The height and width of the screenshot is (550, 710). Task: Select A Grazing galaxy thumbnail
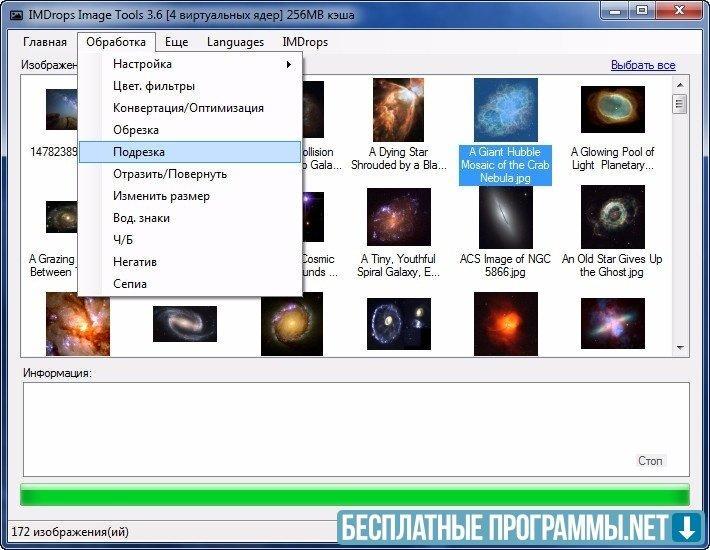click(x=62, y=217)
